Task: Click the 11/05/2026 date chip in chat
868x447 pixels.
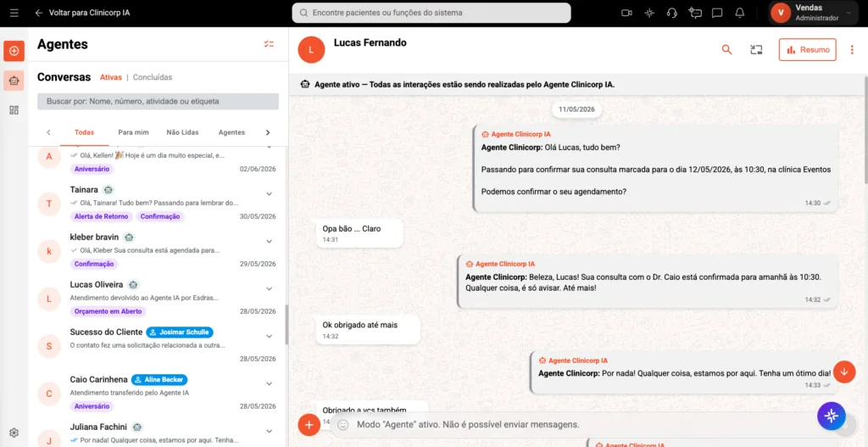Action: coord(576,109)
